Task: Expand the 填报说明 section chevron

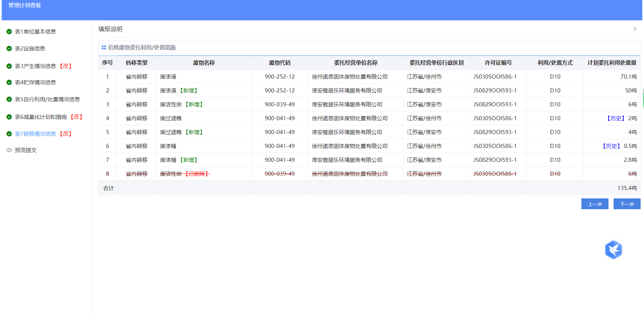Action: (635, 29)
